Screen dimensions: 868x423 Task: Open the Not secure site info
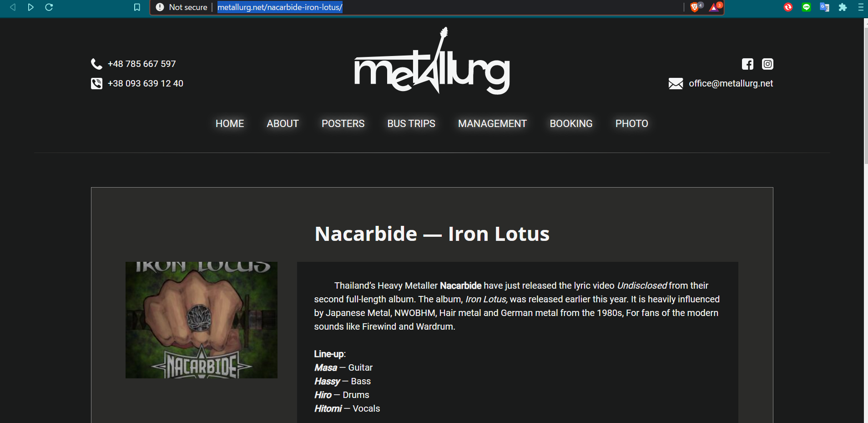182,7
